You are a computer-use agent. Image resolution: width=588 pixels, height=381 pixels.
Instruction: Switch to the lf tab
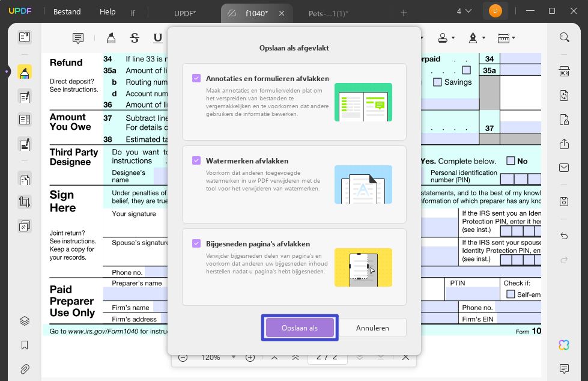point(132,13)
